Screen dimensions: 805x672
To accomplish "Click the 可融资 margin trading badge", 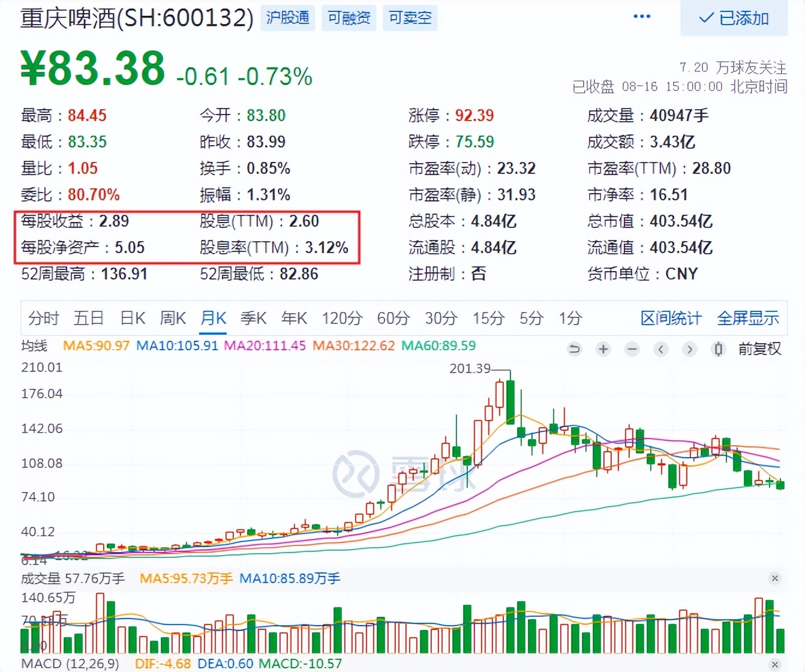I will pos(349,17).
